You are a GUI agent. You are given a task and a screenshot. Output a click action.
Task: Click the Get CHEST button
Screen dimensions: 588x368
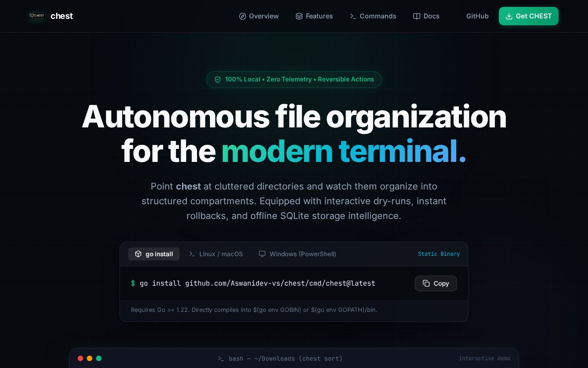point(529,16)
